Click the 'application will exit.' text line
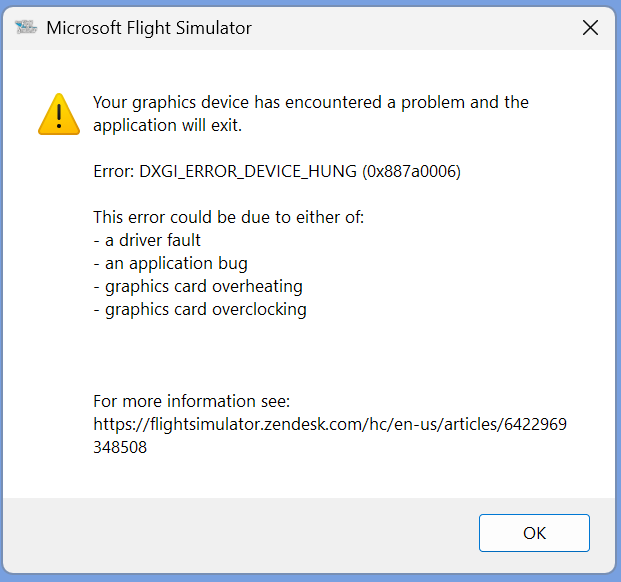Viewport: 621px width, 582px height. [168, 126]
